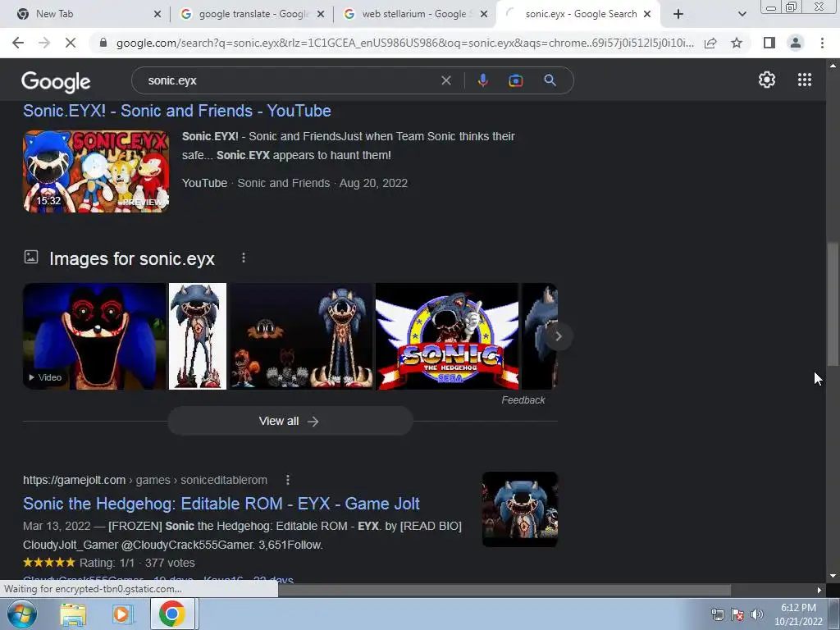Open the Google apps grid
Viewport: 840px width, 630px height.
[x=804, y=80]
